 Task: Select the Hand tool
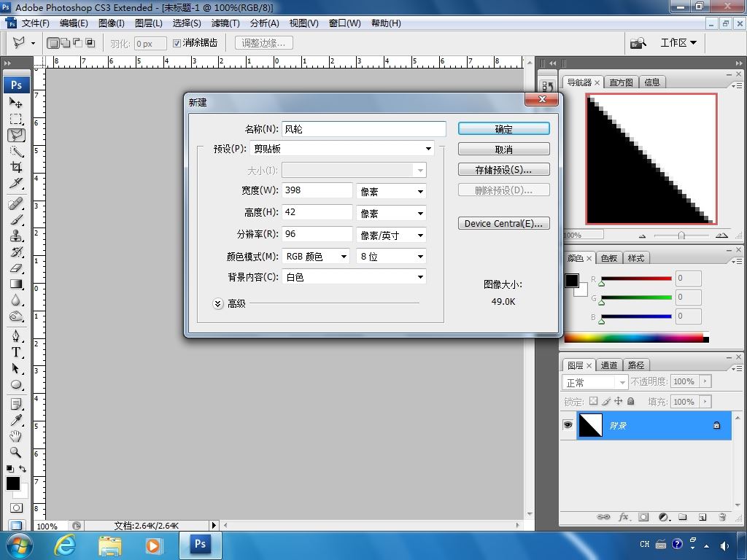pyautogui.click(x=16, y=436)
